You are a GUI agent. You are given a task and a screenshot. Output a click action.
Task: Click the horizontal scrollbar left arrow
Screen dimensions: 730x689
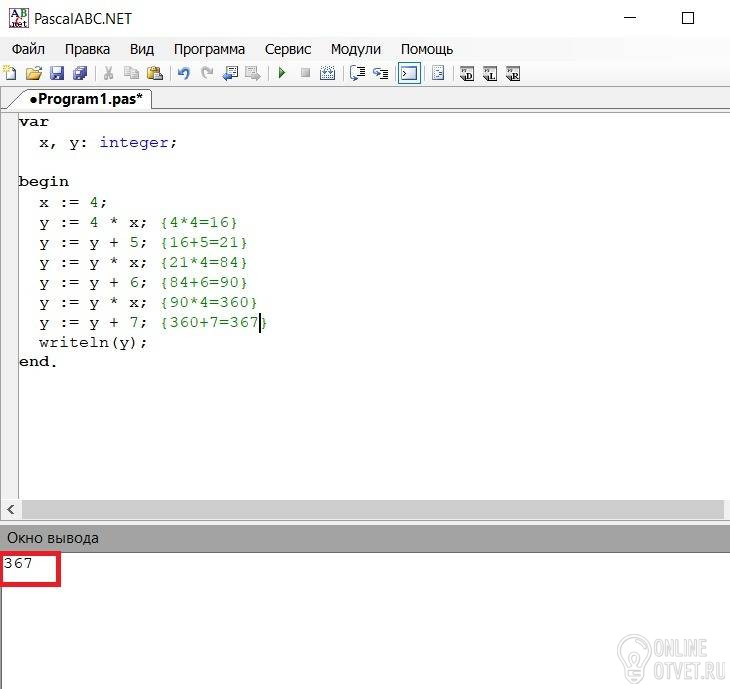[x=10, y=509]
